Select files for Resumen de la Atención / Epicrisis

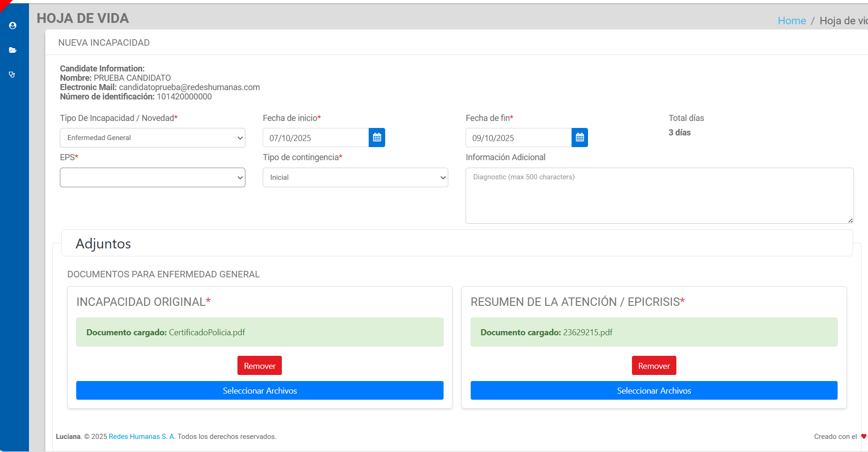[x=653, y=390]
